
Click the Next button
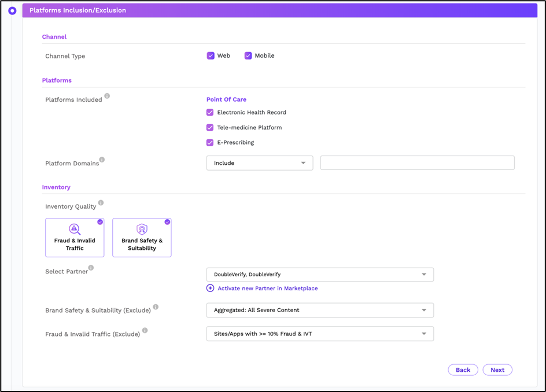pyautogui.click(x=497, y=369)
